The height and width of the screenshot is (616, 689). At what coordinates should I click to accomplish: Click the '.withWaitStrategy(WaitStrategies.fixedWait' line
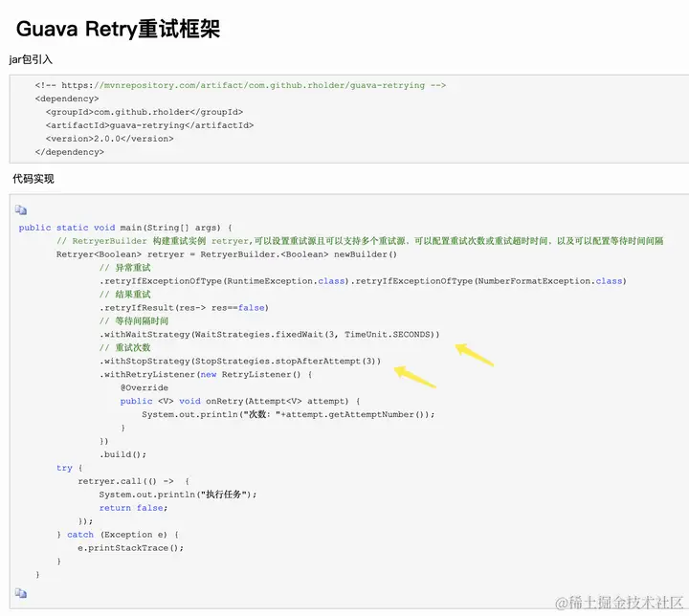coord(269,335)
